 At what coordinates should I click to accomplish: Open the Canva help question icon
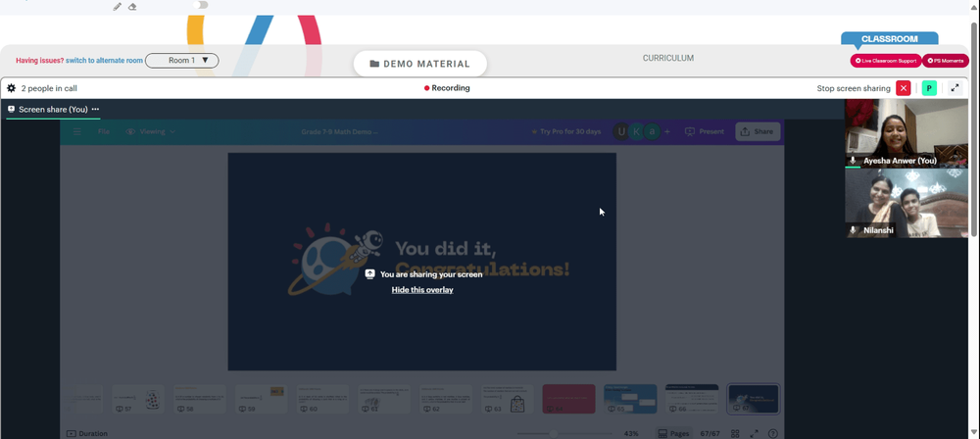point(773,433)
